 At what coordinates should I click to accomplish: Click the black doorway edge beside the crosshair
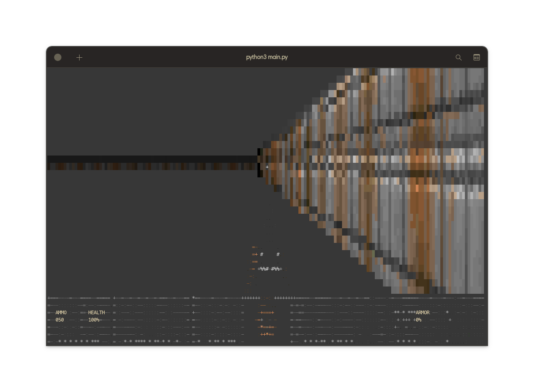click(259, 163)
